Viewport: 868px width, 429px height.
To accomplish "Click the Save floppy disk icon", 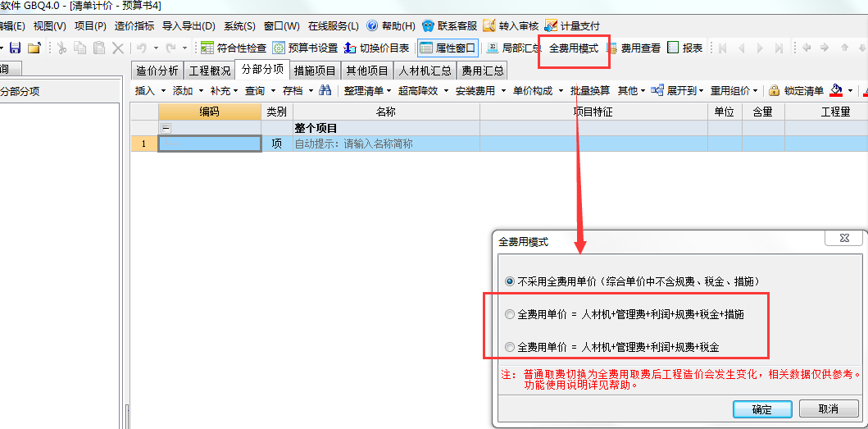I will [16, 48].
